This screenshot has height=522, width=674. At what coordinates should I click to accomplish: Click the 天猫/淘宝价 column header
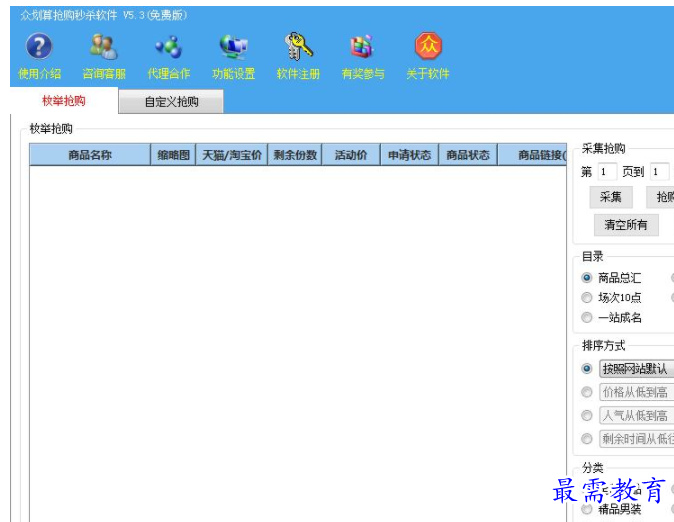click(x=232, y=155)
